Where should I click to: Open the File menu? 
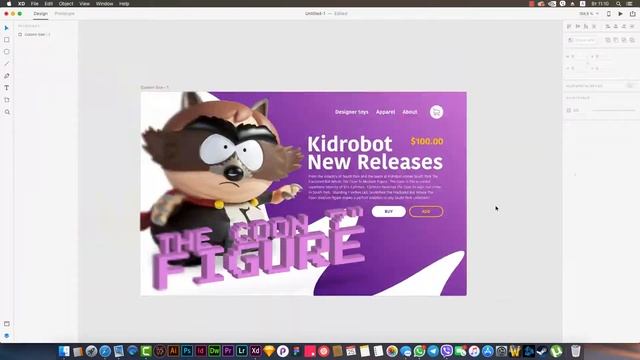[35, 4]
